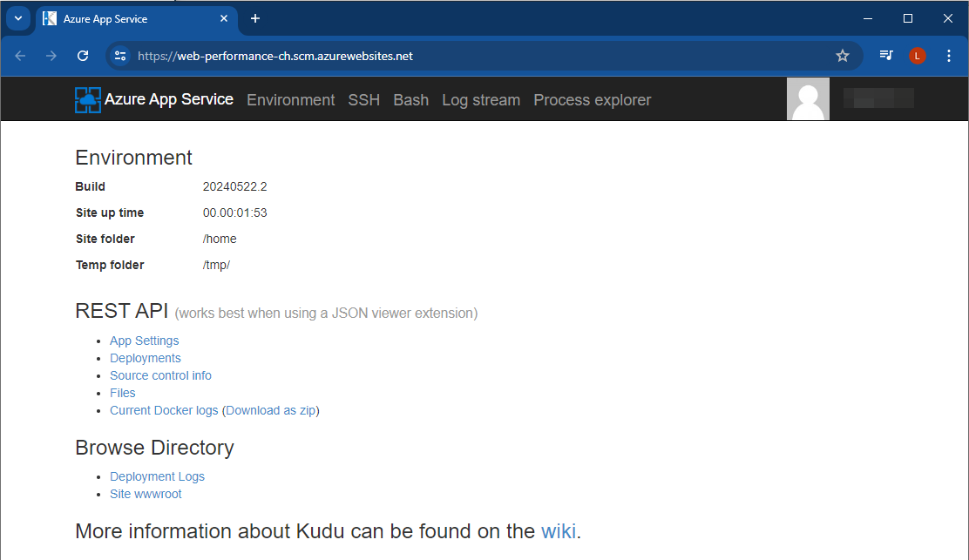Open the Chrome three-dot menu
This screenshot has width=969, height=560.
coord(948,55)
